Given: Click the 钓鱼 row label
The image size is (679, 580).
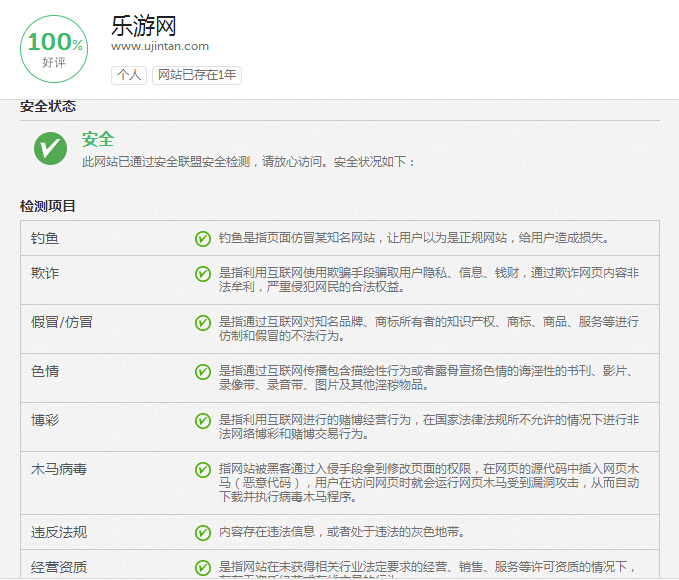Looking at the screenshot, I should pos(45,238).
